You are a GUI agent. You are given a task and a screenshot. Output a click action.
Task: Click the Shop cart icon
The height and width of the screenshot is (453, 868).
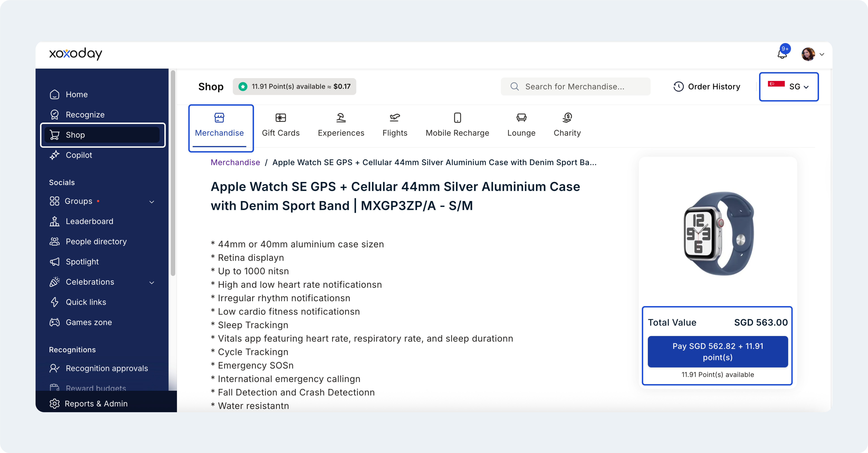point(55,135)
